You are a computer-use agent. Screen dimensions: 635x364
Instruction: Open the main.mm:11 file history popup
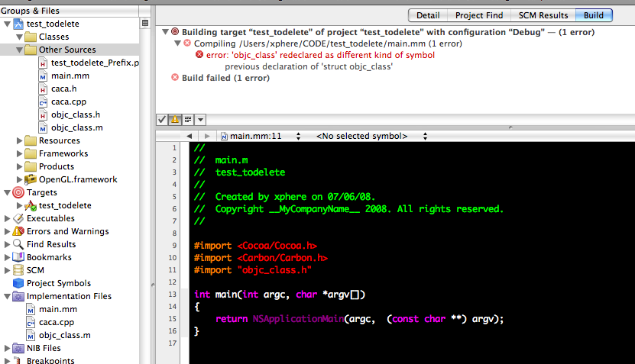pos(261,136)
